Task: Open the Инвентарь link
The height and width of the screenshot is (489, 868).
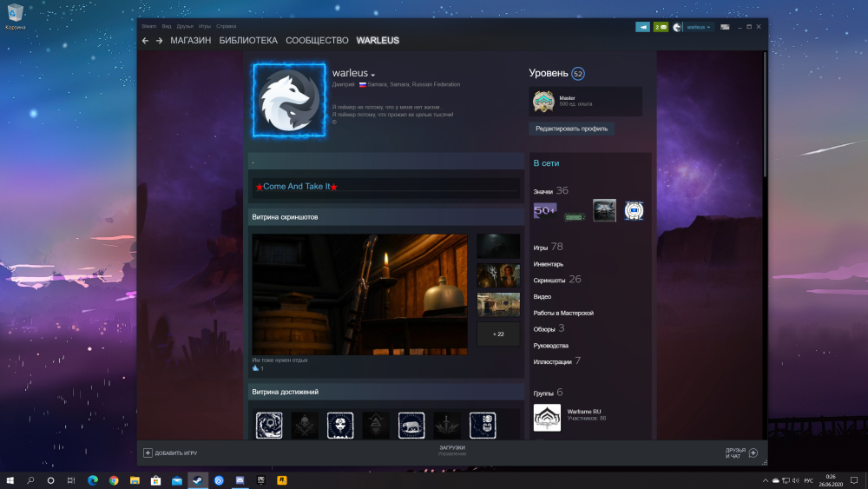Action: click(x=548, y=264)
